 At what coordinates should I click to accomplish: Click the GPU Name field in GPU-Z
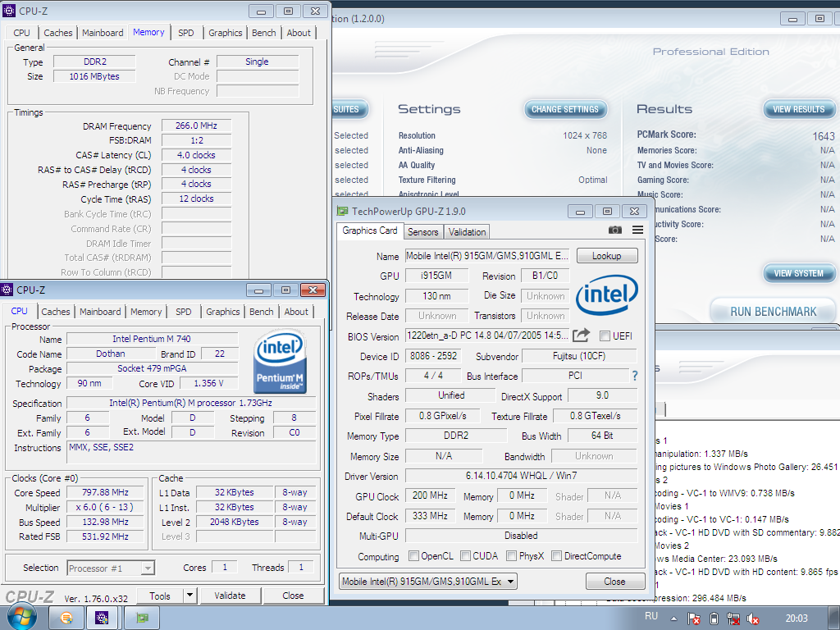pyautogui.click(x=487, y=256)
